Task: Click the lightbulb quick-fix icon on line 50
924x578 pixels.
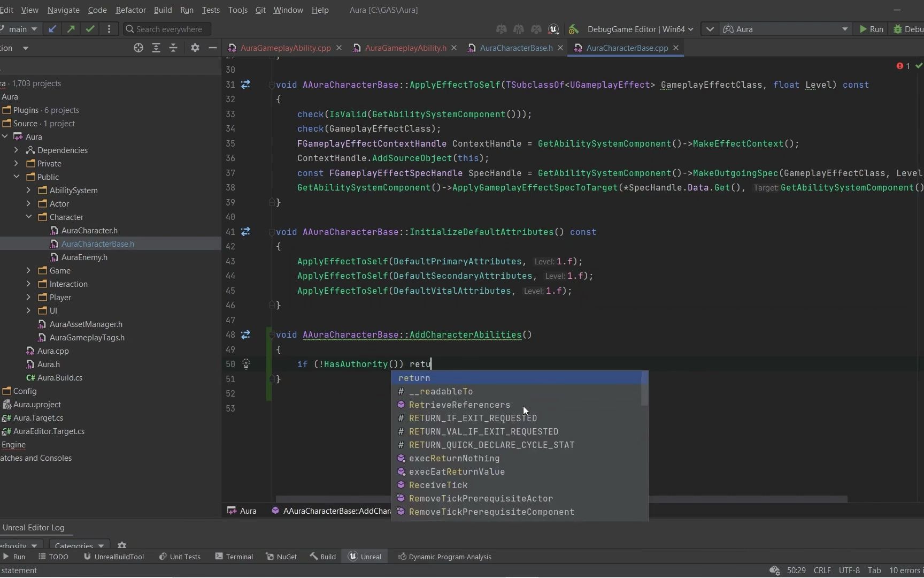Action: point(246,364)
